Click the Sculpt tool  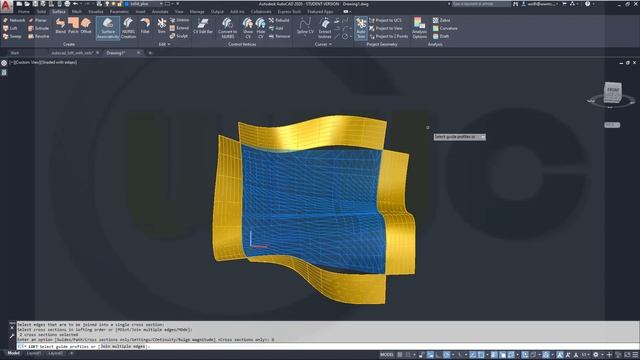point(179,36)
